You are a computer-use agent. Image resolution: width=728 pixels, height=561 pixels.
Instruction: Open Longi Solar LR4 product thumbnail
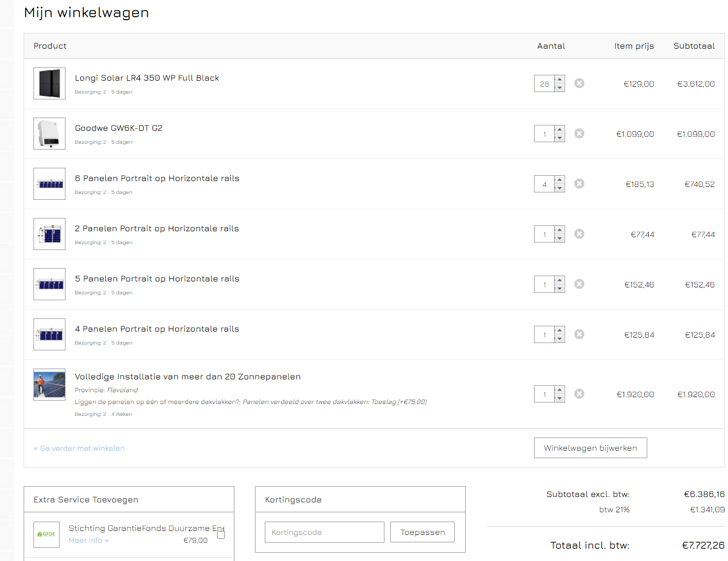tap(49, 84)
